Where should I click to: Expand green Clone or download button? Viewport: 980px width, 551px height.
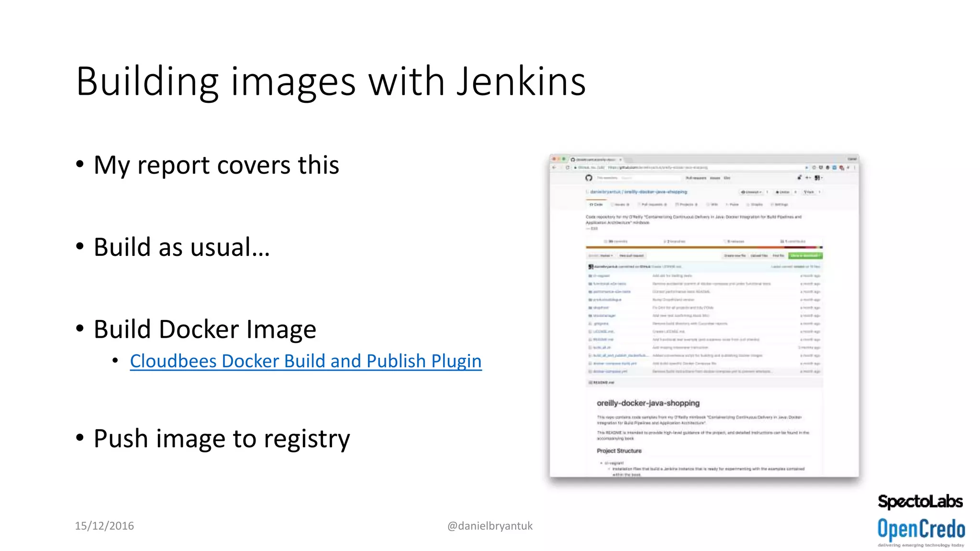coord(805,256)
